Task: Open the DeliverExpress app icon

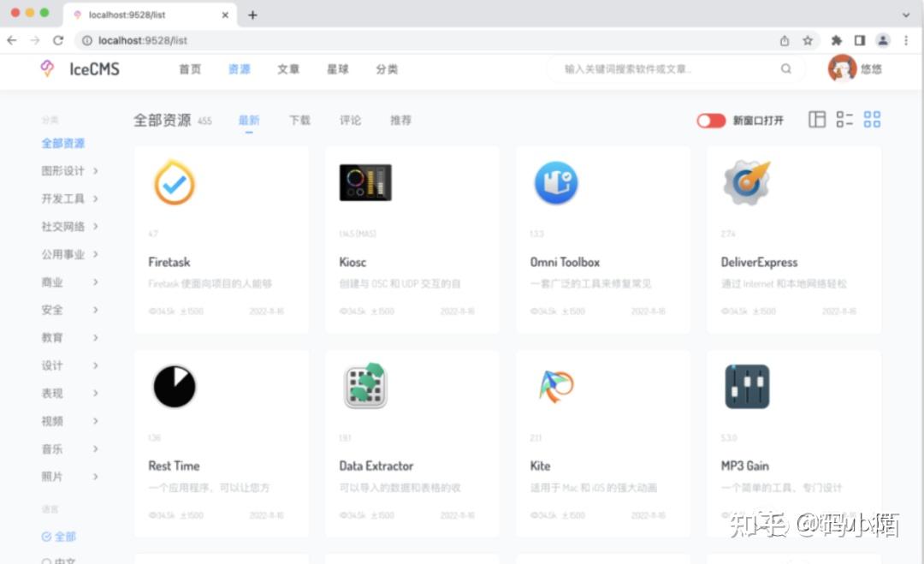Action: point(747,182)
